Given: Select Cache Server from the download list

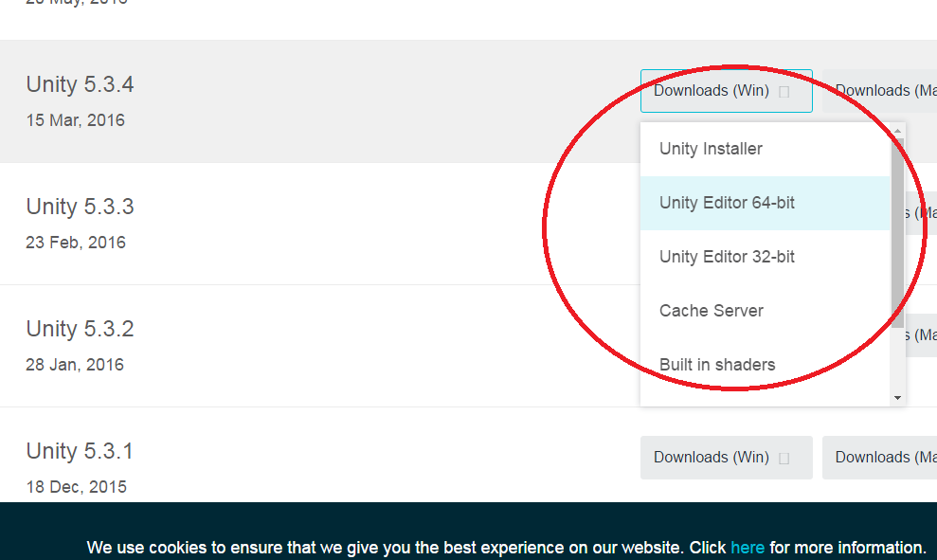Looking at the screenshot, I should (x=765, y=311).
